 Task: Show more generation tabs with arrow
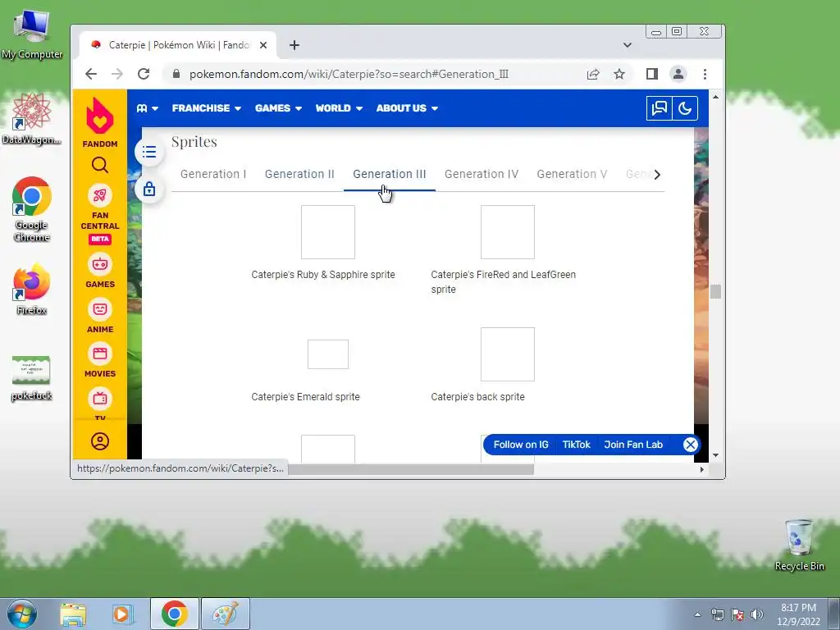[x=657, y=174]
